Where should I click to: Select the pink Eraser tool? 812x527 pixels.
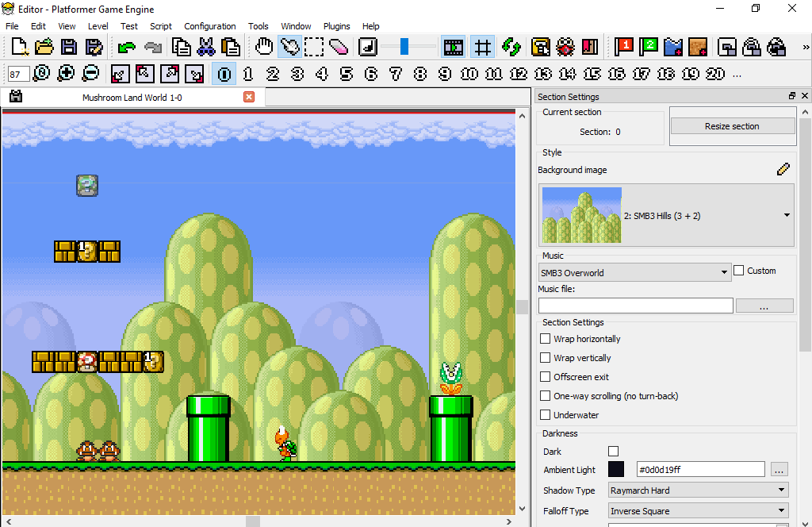coord(338,47)
